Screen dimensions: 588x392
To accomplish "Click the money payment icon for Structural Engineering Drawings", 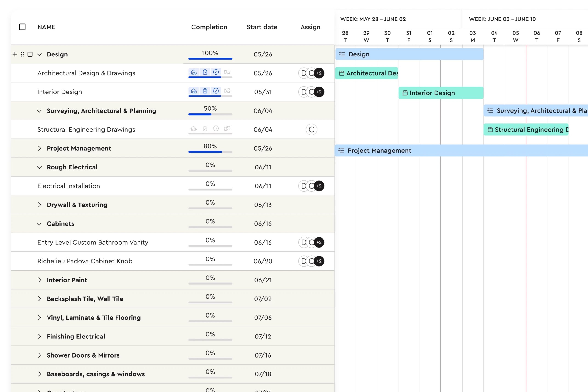I will (x=227, y=129).
